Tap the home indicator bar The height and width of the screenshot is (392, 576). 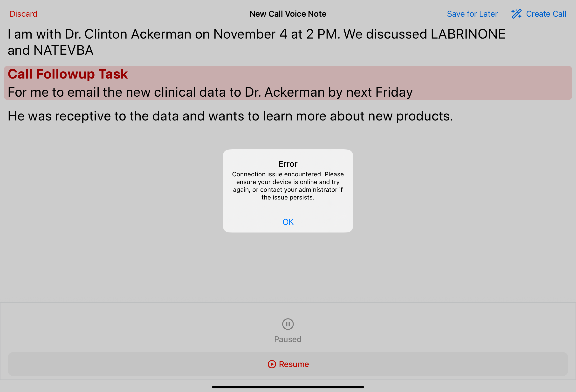pyautogui.click(x=288, y=387)
